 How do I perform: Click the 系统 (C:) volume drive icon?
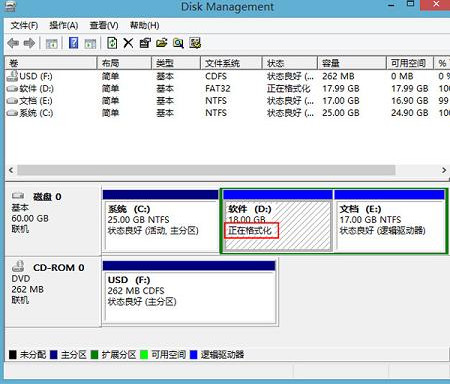[12, 113]
